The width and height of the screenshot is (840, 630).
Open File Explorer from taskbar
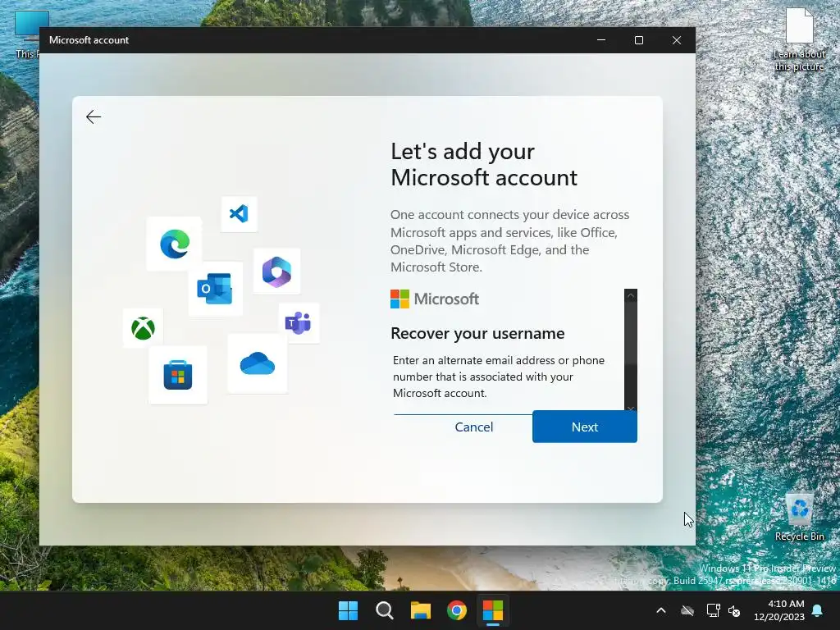(421, 610)
